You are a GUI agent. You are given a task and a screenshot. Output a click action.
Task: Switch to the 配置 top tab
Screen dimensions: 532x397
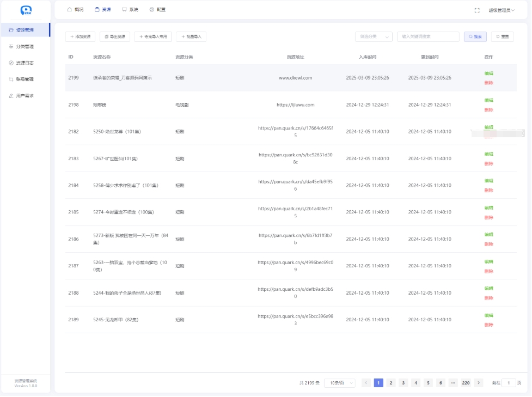tap(157, 9)
